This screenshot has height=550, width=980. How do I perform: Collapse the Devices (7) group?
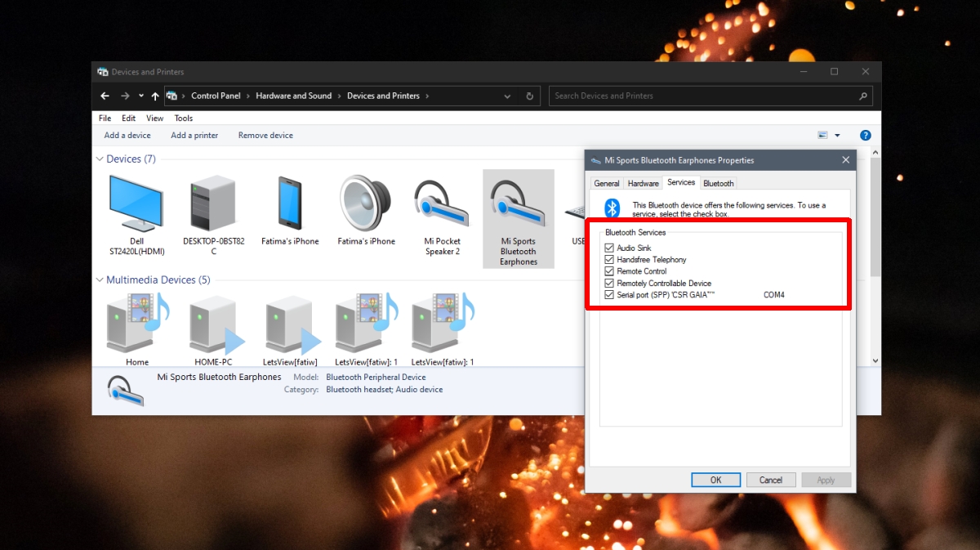click(100, 159)
